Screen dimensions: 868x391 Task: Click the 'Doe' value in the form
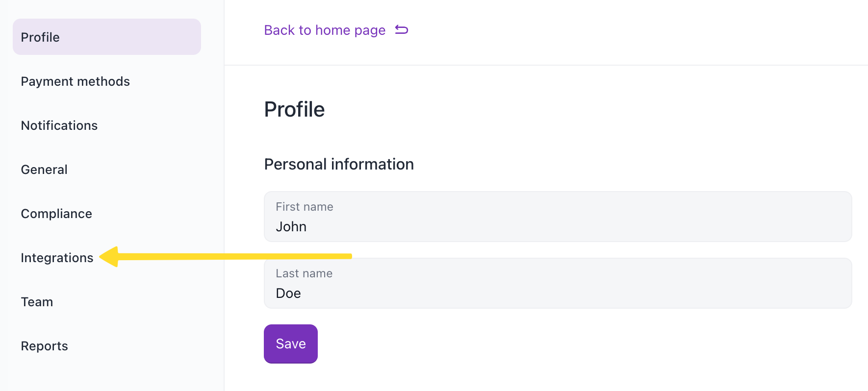[288, 293]
